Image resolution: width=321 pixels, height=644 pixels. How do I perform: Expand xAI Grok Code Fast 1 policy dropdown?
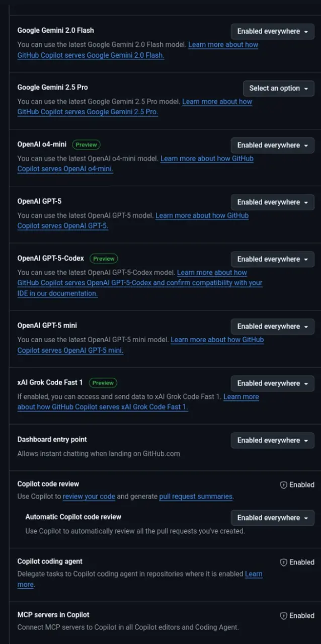pyautogui.click(x=273, y=383)
